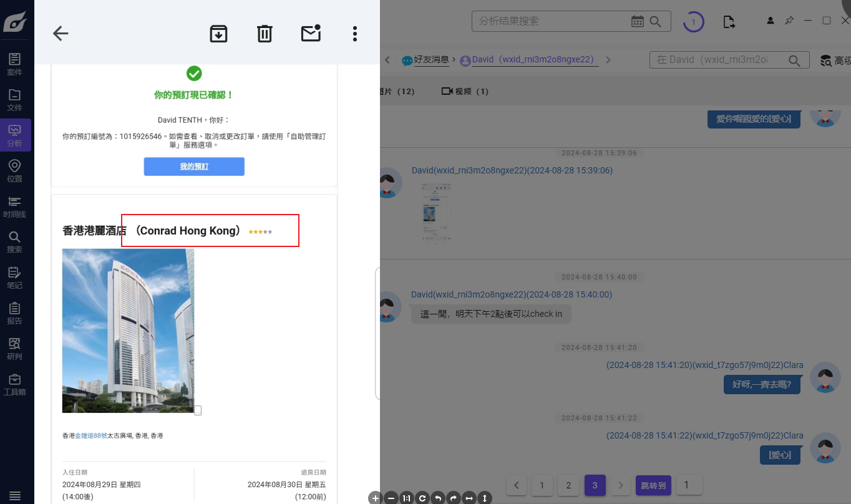Reset image to 1:1 scale
This screenshot has width=851, height=504.
click(x=406, y=498)
